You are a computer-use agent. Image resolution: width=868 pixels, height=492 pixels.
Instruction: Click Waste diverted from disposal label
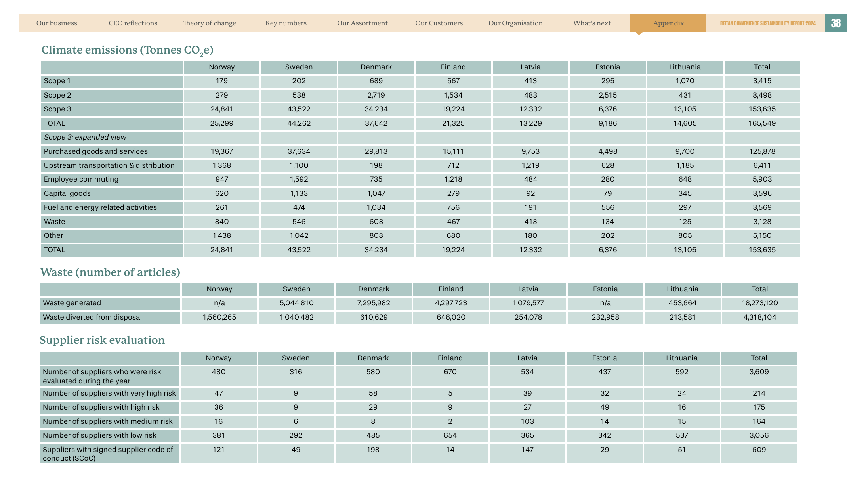[x=111, y=317]
